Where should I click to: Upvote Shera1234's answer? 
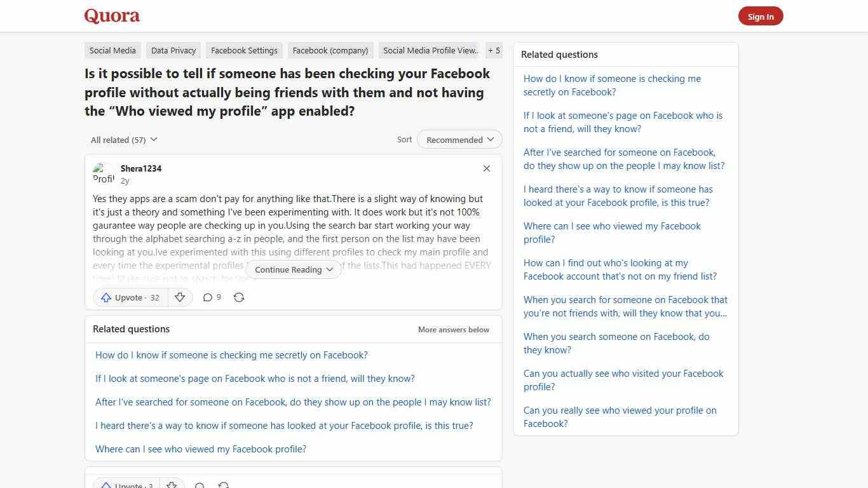coord(129,297)
